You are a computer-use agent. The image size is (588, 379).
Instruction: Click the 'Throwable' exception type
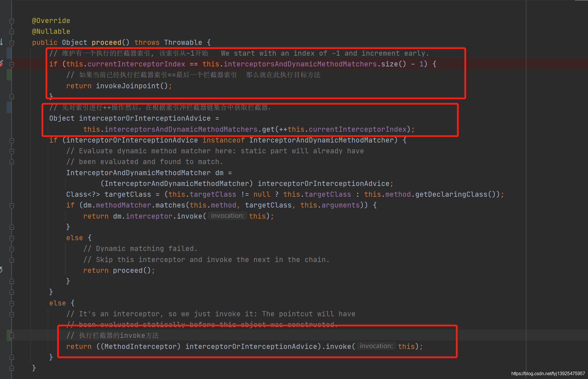[x=183, y=43]
